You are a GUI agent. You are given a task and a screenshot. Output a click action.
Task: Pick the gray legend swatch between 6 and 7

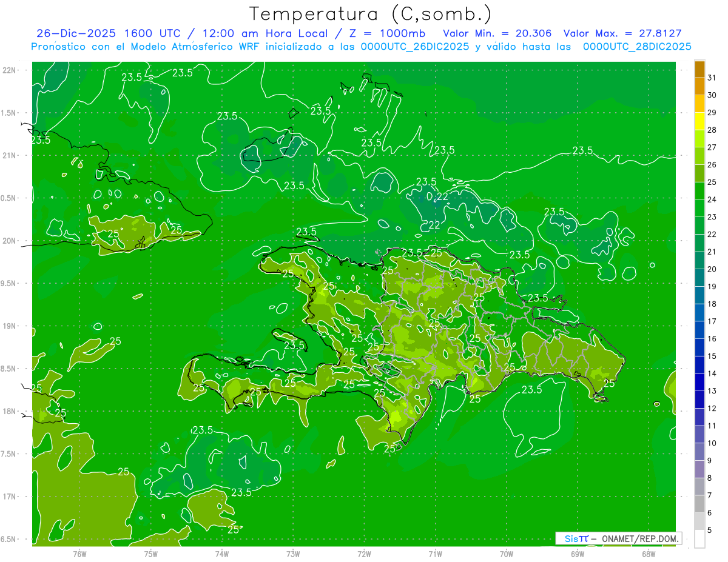coord(699,504)
